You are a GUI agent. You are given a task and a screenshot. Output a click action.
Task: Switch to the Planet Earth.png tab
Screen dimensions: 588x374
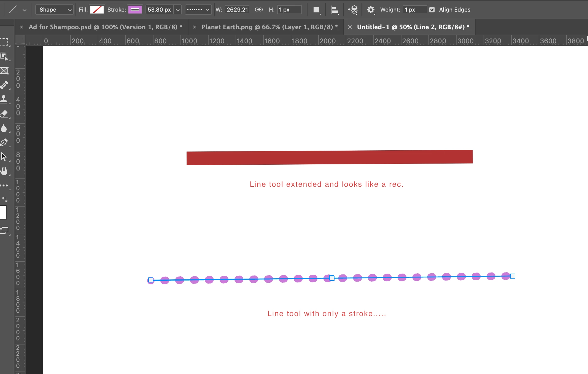tap(269, 27)
